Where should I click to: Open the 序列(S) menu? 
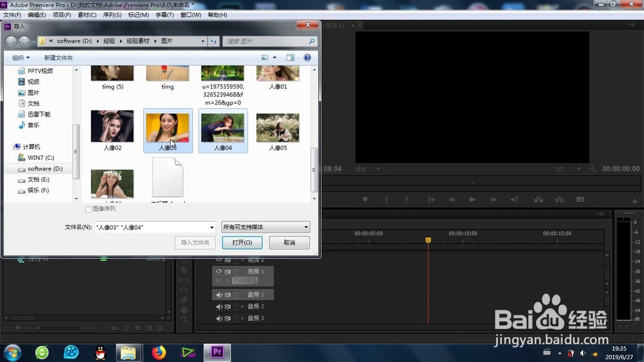pos(111,15)
